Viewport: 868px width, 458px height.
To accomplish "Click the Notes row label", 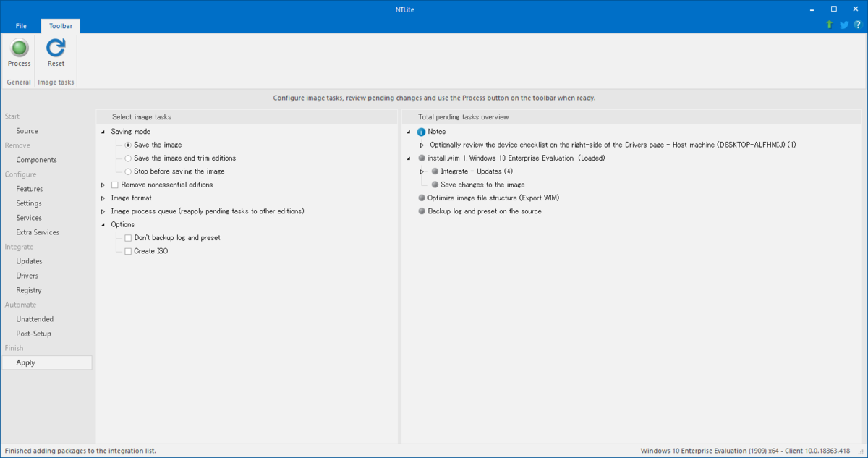I will (437, 132).
